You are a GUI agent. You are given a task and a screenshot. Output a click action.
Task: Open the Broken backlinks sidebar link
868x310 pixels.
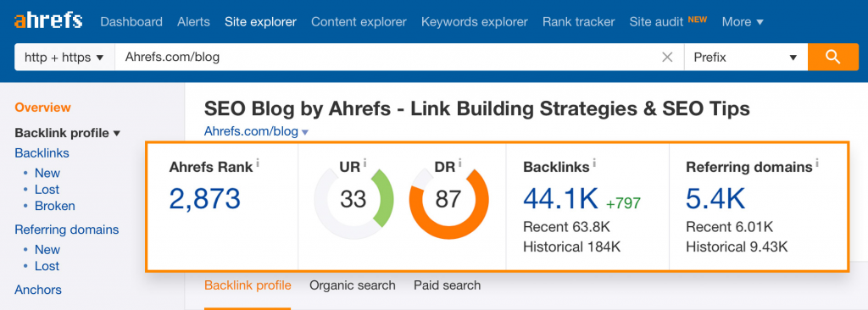pos(55,206)
